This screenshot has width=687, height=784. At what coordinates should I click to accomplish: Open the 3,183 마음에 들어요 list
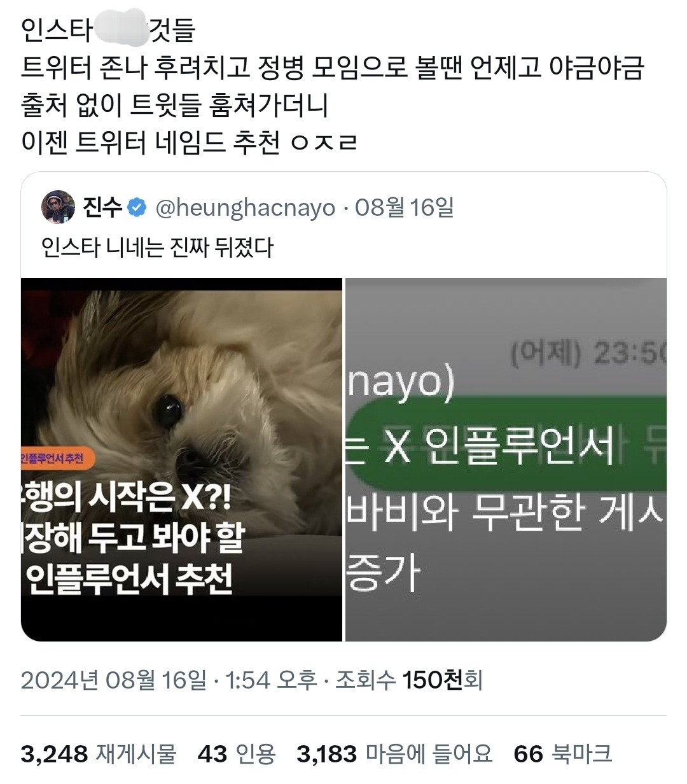pos(394,754)
